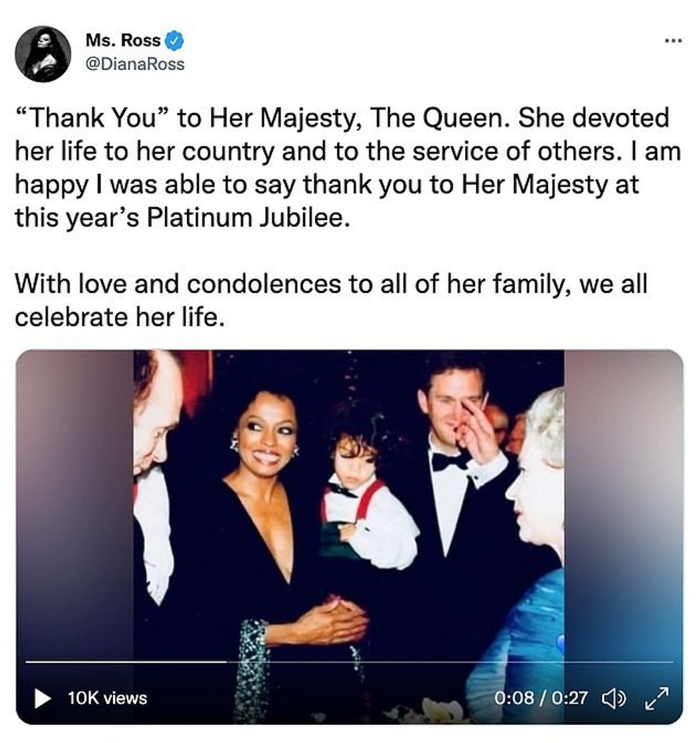Click the first paragraph thanking Her Majesty

point(341,166)
